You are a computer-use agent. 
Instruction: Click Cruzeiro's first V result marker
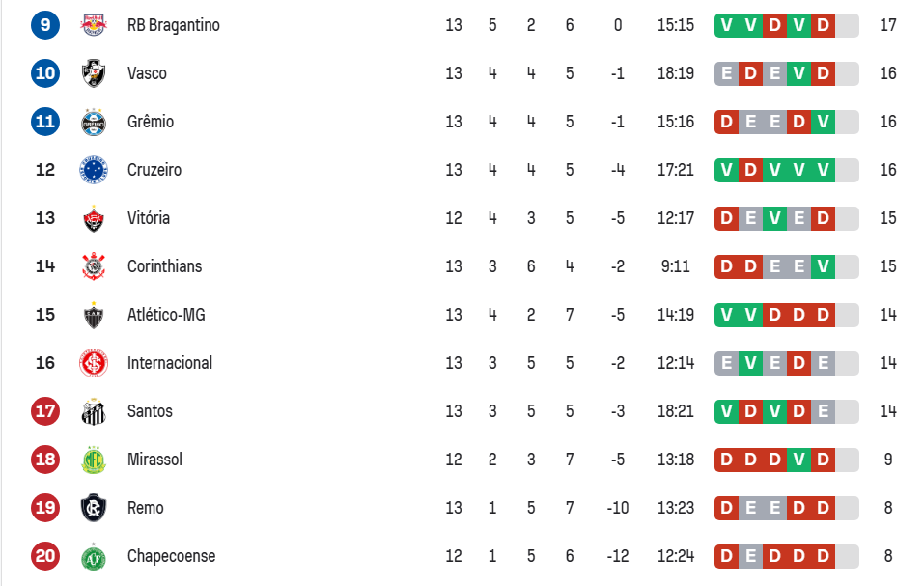[x=725, y=170]
